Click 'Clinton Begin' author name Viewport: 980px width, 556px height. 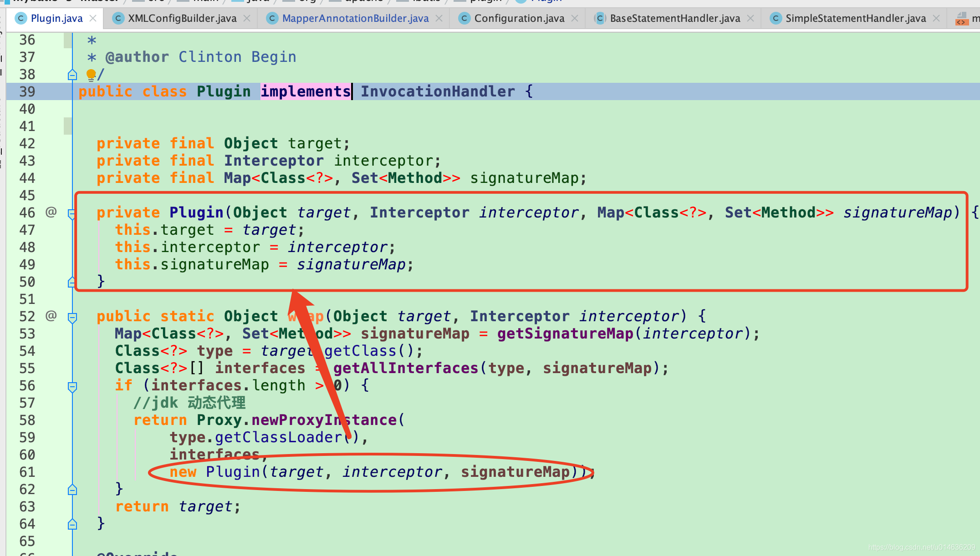pos(237,57)
